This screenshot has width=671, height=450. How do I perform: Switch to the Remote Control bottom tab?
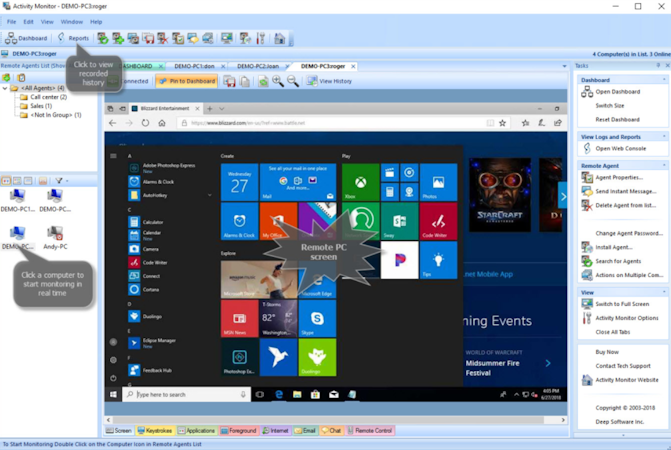(x=370, y=431)
